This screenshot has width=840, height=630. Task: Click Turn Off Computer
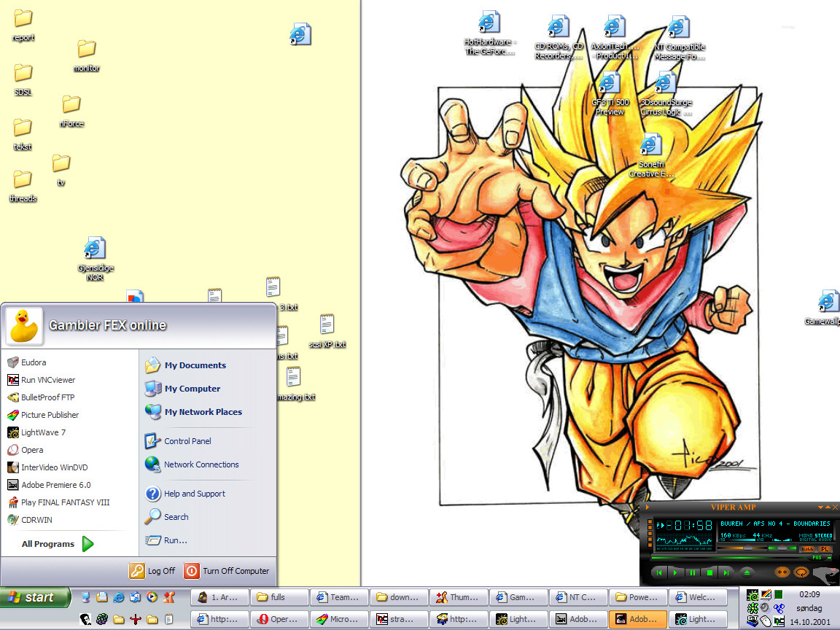click(227, 571)
